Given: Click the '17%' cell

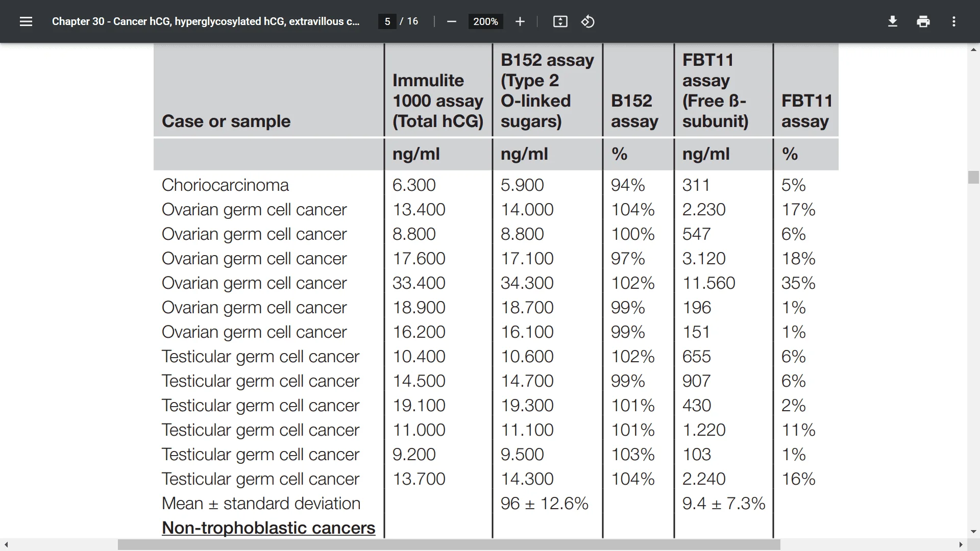Looking at the screenshot, I should [798, 209].
